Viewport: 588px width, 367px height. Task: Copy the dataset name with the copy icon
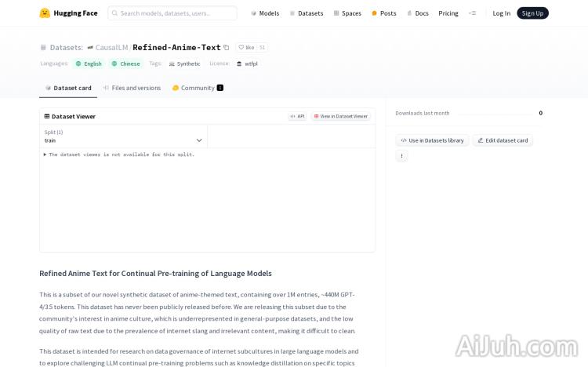click(x=227, y=48)
